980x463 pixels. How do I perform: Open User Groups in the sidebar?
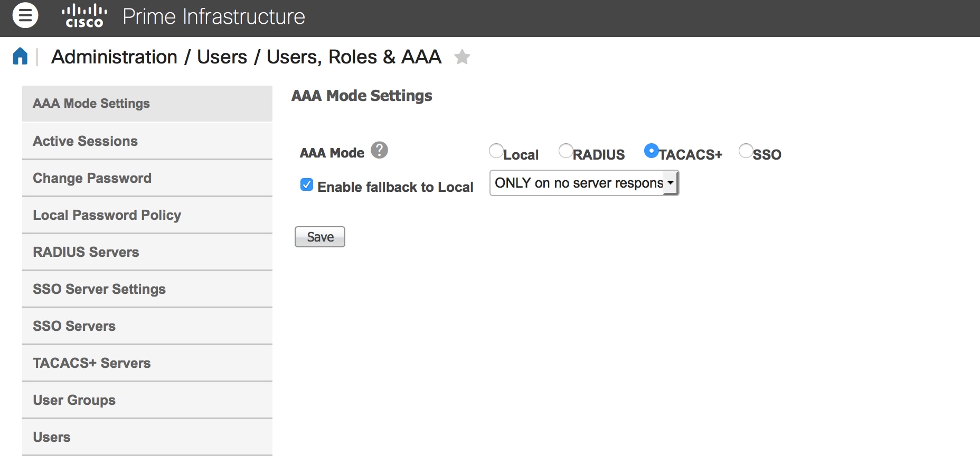pos(147,400)
